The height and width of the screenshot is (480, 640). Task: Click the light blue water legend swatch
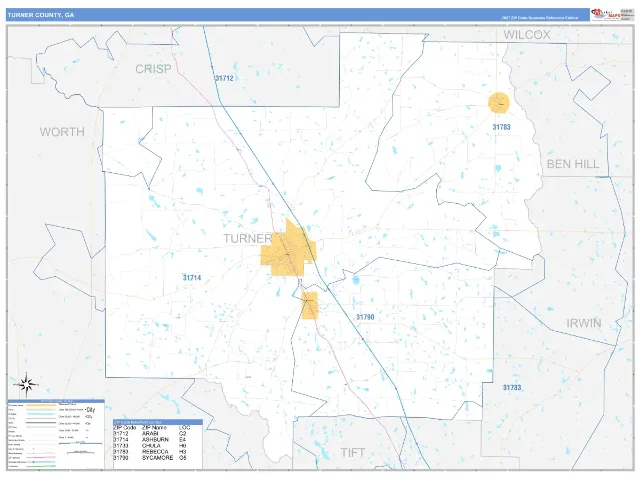pos(41,414)
